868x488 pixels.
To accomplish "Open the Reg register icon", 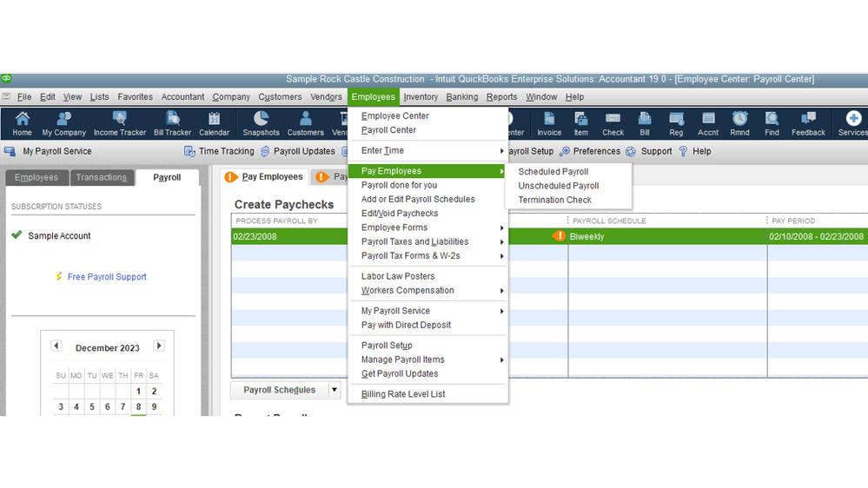I will pyautogui.click(x=676, y=123).
